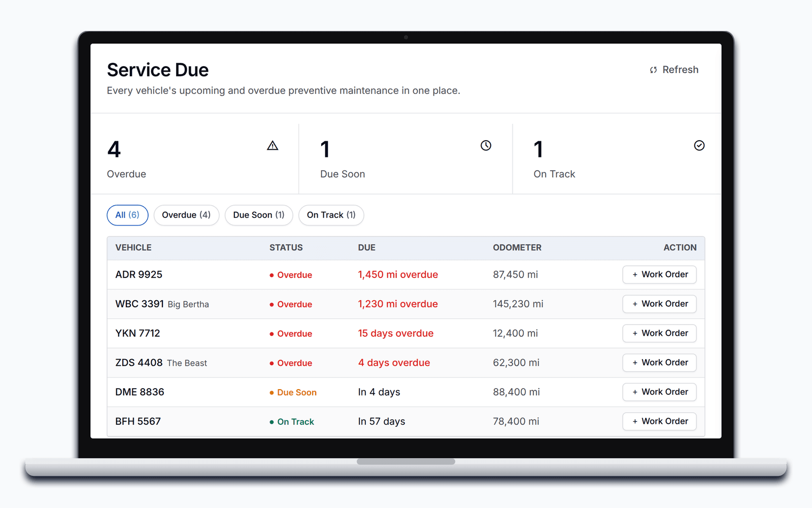The width and height of the screenshot is (812, 508).
Task: Click 4 days overdue value
Action: (394, 363)
